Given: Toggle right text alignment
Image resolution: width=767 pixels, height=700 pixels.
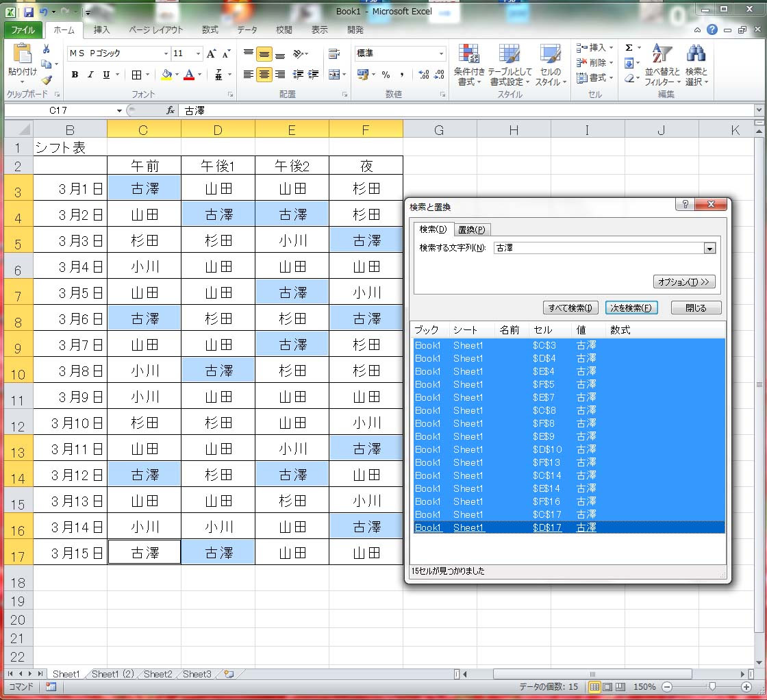Looking at the screenshot, I should [x=280, y=75].
